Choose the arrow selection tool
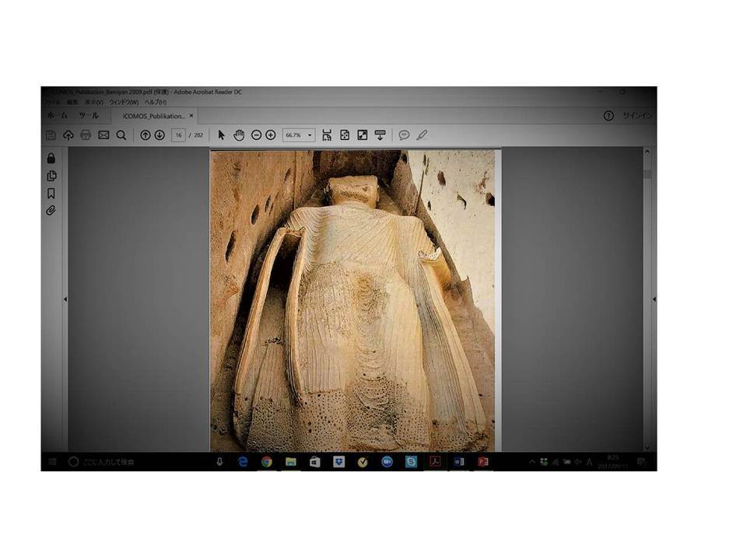Screen dimensions: 747x560 (221, 135)
